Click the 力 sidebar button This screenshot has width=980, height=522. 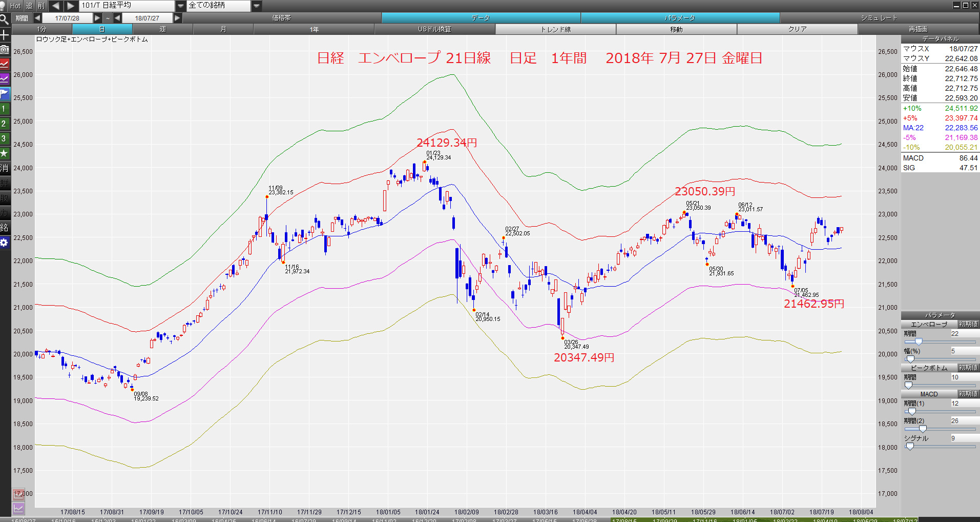pyautogui.click(x=5, y=213)
